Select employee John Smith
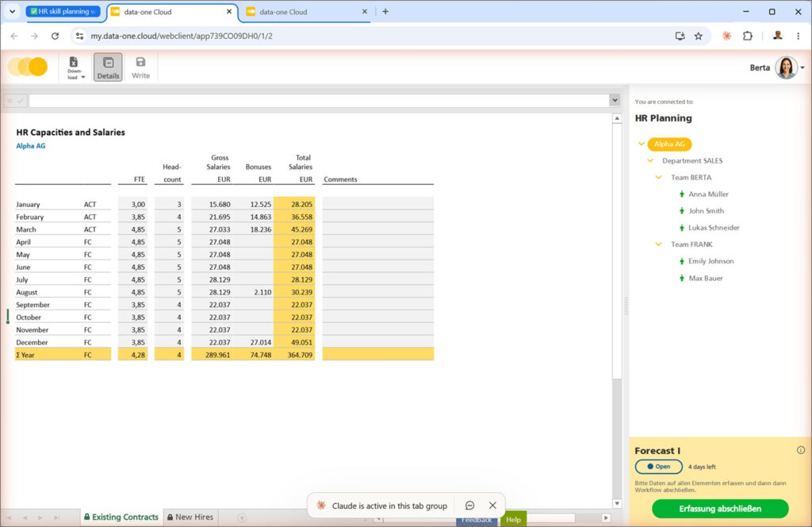 coord(706,211)
